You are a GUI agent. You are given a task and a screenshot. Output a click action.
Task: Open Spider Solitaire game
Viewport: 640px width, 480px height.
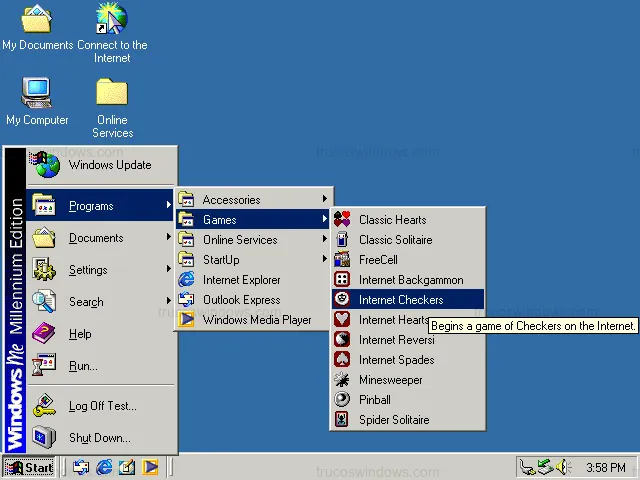(393, 420)
